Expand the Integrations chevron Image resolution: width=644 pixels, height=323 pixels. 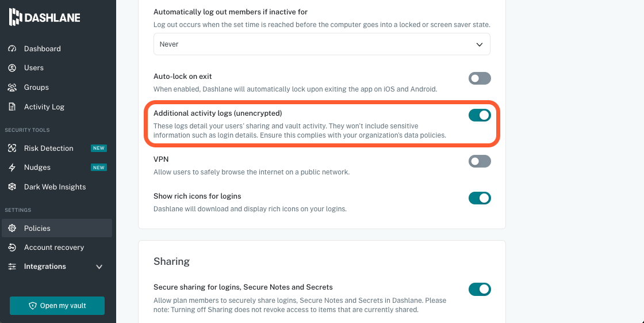[99, 267]
